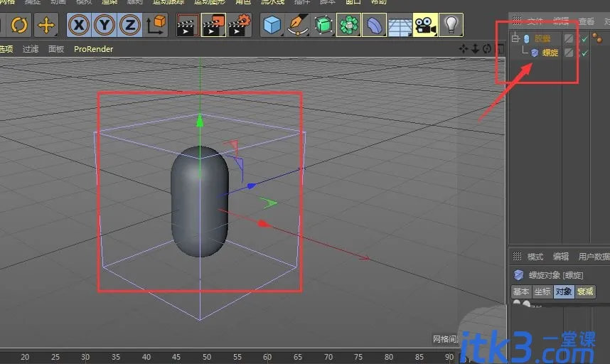This screenshot has width=610, height=364.
Task: Click the capsule model in viewport
Action: (200, 201)
